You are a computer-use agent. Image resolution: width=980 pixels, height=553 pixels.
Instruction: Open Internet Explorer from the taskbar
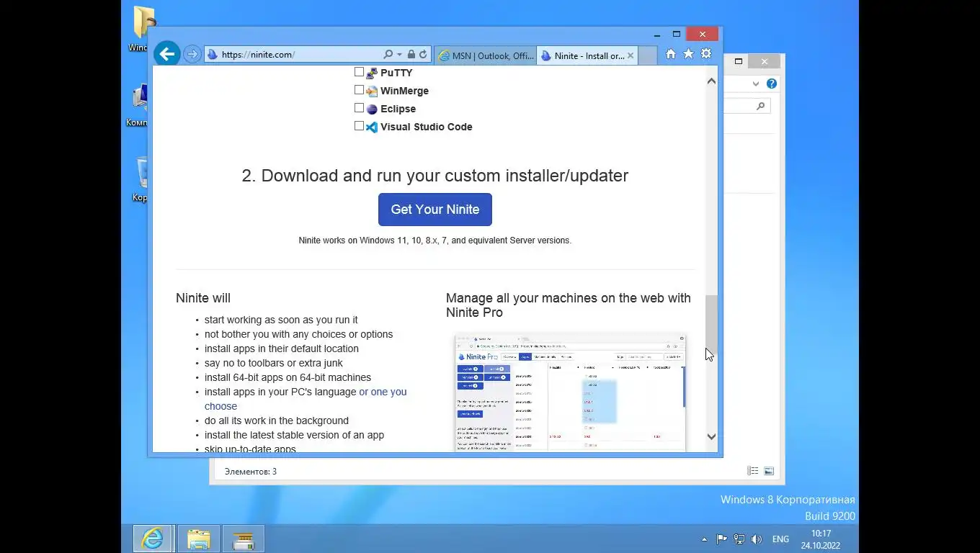click(x=152, y=539)
